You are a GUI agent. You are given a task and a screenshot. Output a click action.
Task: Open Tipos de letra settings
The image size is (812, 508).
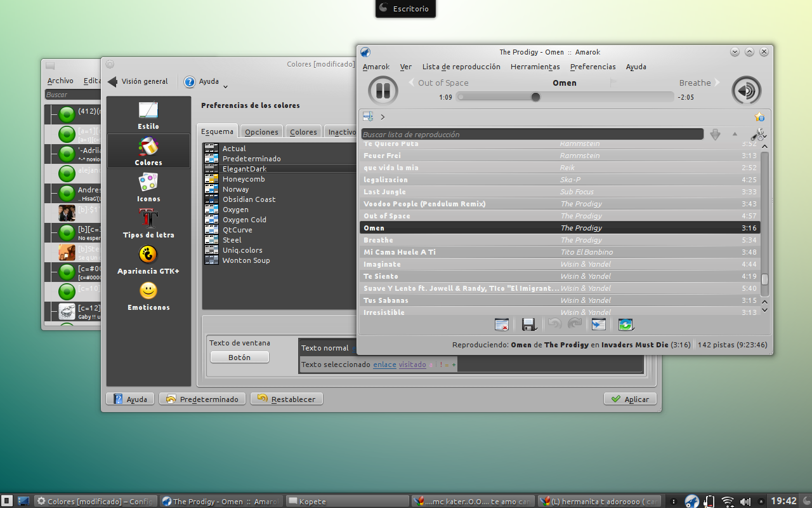pyautogui.click(x=148, y=224)
